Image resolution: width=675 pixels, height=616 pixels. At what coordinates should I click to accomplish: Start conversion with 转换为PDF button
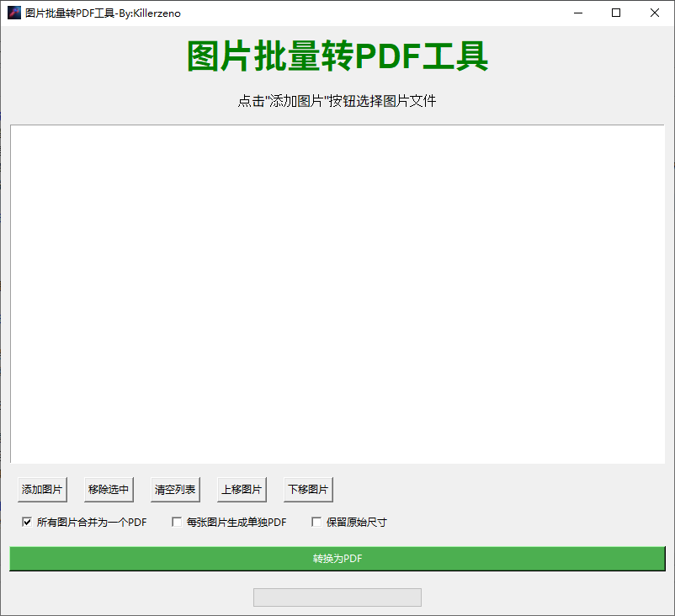pos(337,559)
